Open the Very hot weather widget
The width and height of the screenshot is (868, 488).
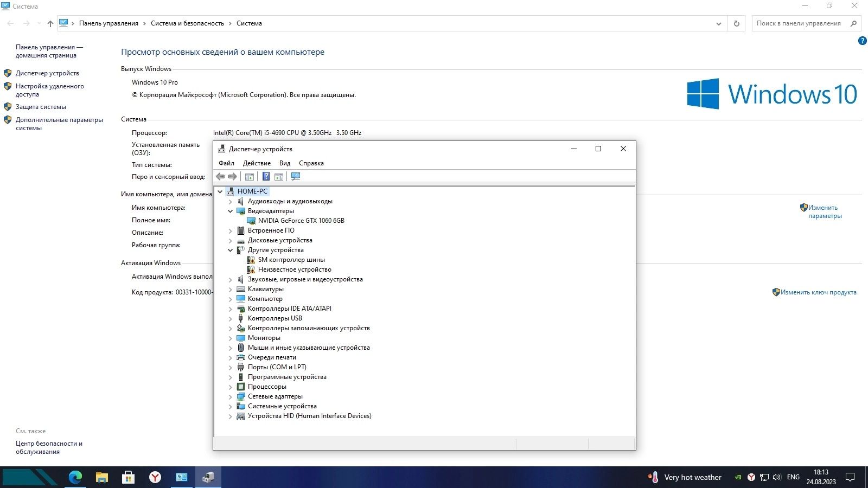685,477
